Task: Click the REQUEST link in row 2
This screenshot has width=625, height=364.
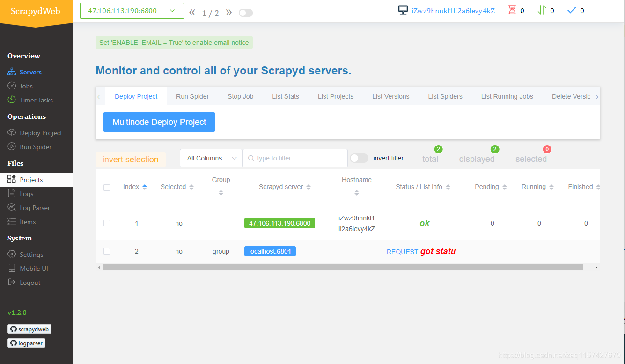Action: 402,252
